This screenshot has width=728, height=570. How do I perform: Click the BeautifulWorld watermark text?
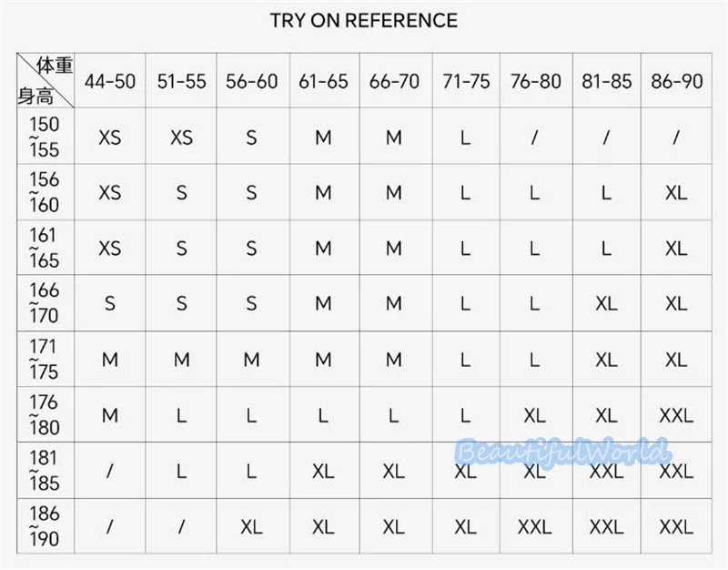[564, 450]
